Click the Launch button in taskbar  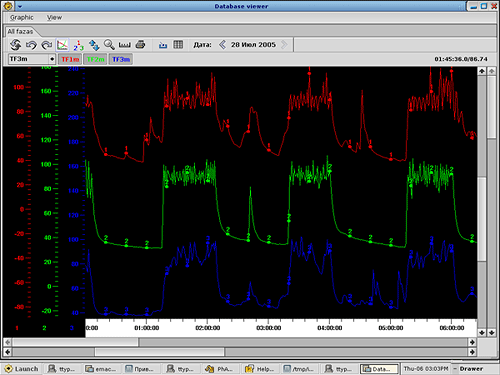pos(22,369)
